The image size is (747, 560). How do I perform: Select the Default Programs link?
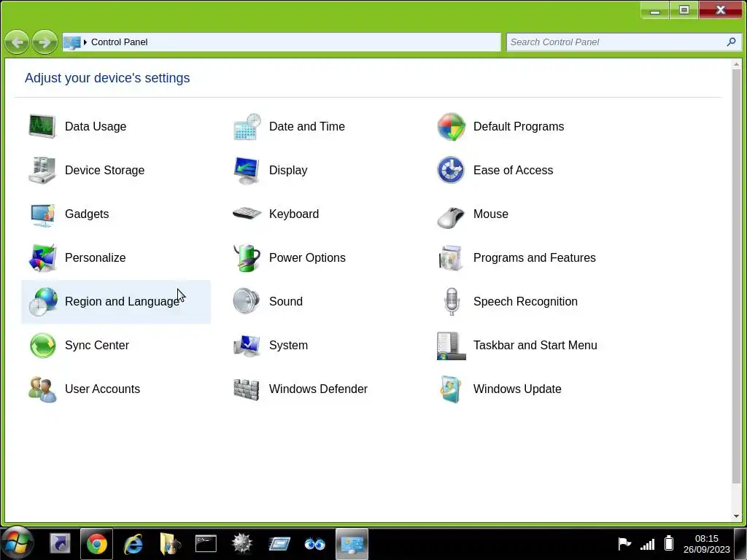point(519,127)
